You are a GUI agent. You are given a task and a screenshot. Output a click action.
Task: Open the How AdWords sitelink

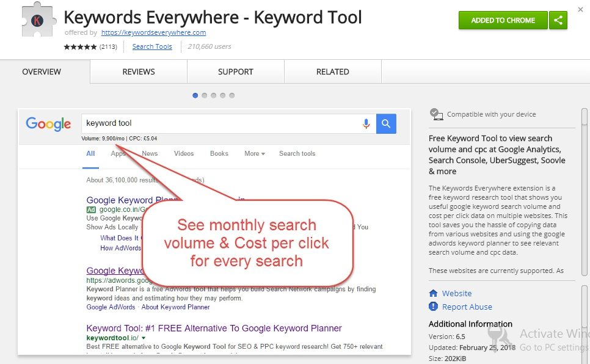[120, 248]
